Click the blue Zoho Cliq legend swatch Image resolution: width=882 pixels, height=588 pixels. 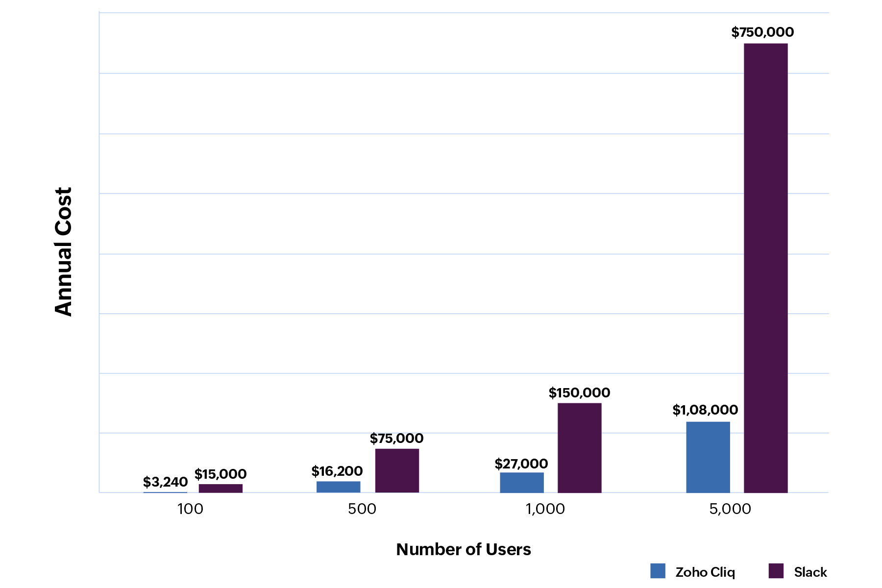(658, 571)
